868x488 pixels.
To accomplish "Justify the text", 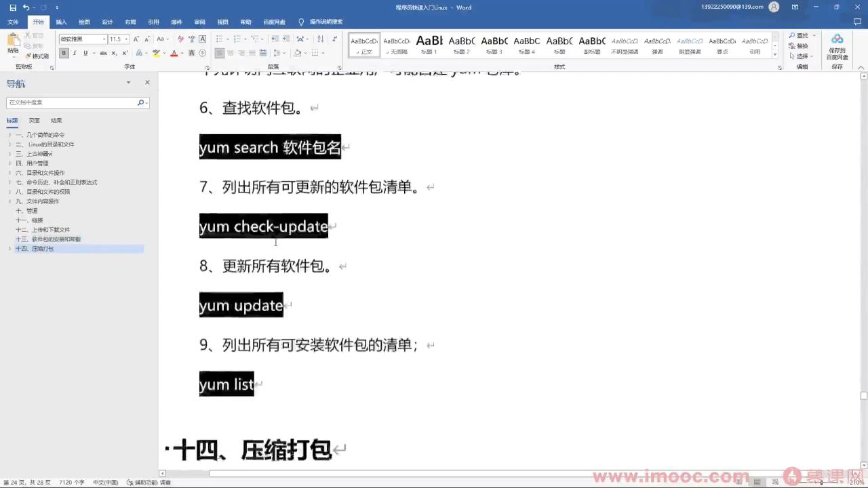I will coord(252,53).
